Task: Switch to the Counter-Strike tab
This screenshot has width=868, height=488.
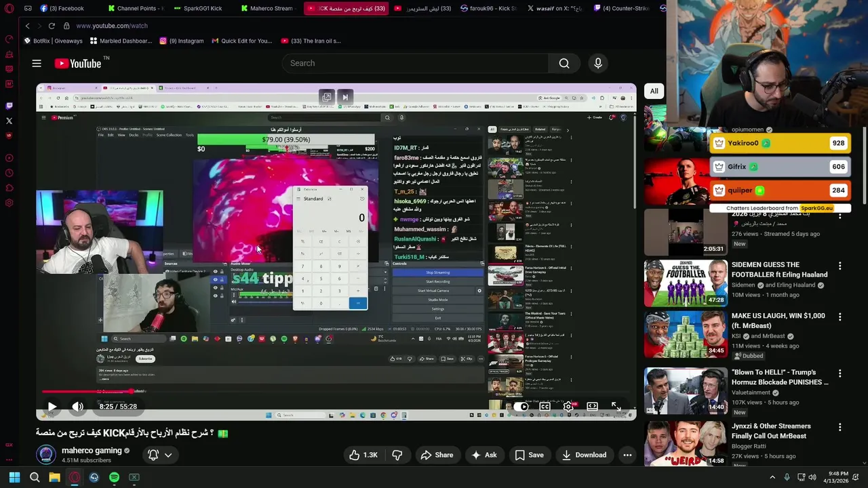Action: pyautogui.click(x=620, y=8)
